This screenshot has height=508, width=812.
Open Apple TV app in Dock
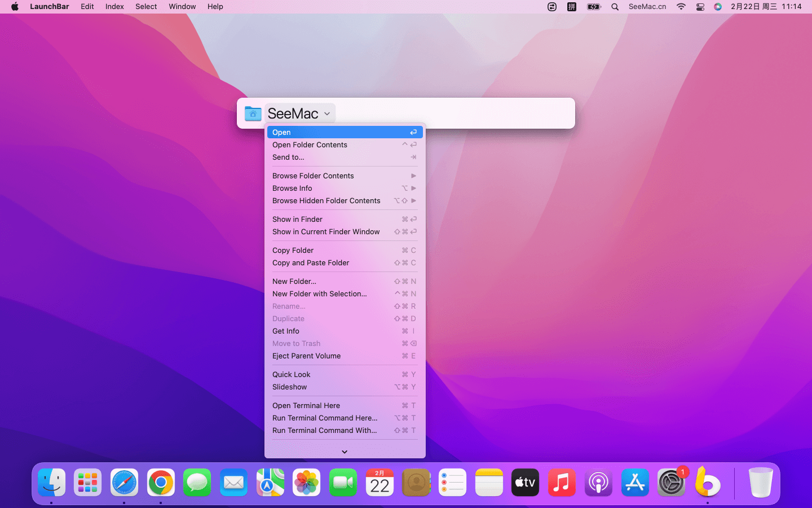click(526, 483)
